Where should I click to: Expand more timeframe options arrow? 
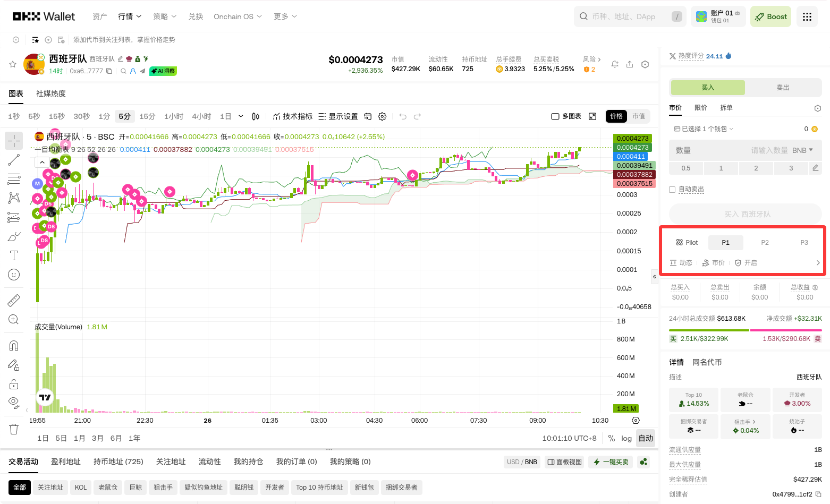[241, 116]
